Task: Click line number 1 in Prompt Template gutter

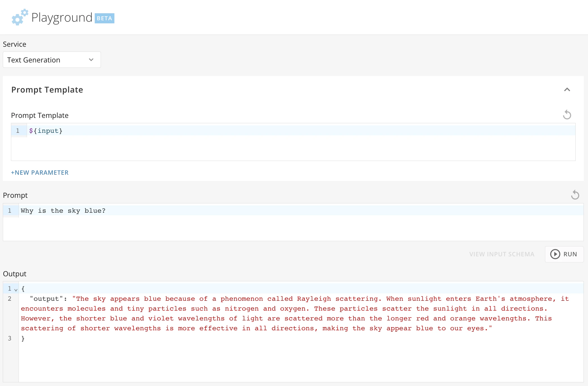Action: tap(18, 131)
